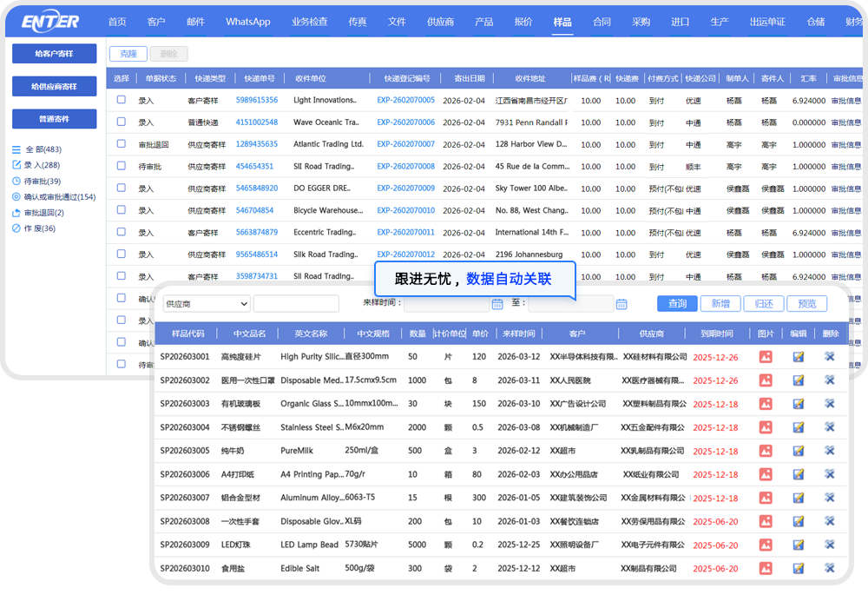Open image for sample SP202603001
Viewport: 868px width, 608px height.
pyautogui.click(x=766, y=357)
